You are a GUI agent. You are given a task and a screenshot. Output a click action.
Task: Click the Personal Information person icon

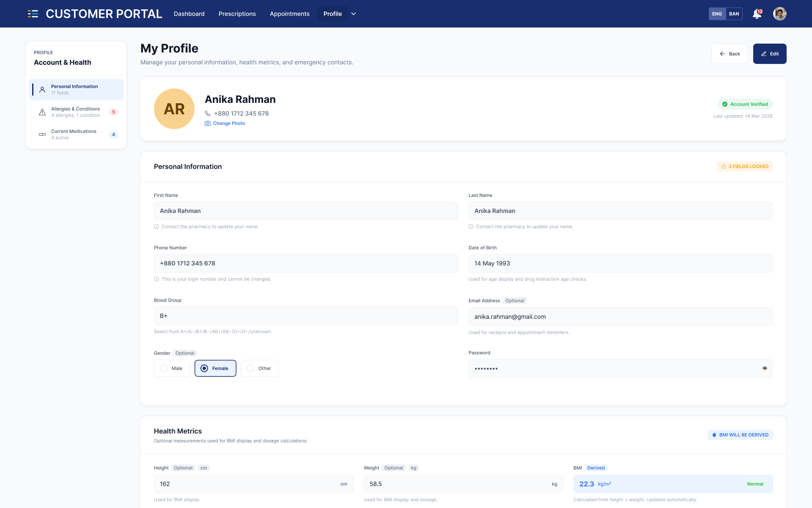42,90
